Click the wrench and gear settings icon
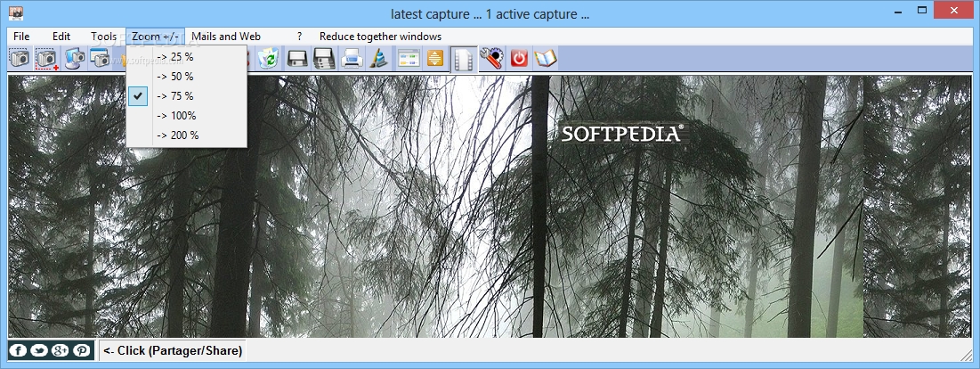The image size is (980, 369). (x=491, y=59)
